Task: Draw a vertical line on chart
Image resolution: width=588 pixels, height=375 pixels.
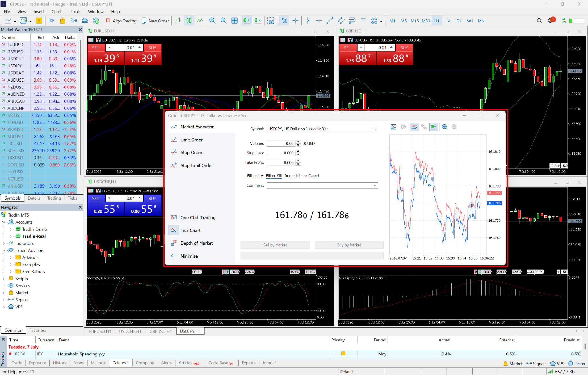Action: [x=308, y=21]
